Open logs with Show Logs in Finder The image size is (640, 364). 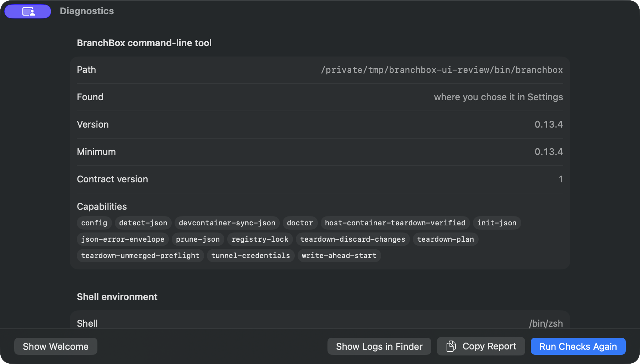pos(379,346)
